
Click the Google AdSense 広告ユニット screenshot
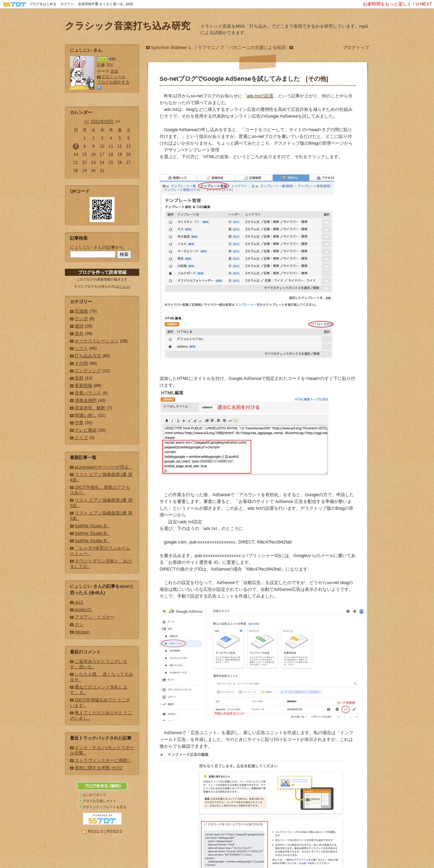(261, 665)
